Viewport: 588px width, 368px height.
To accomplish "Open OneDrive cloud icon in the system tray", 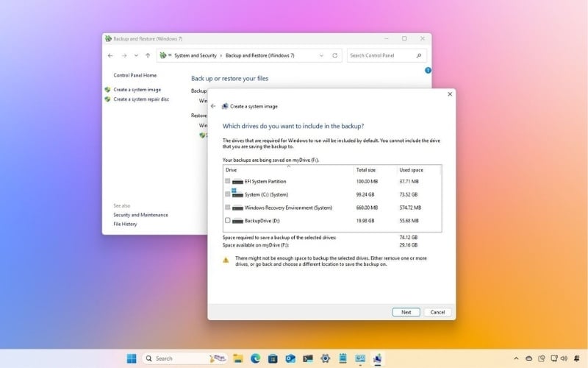I will coord(528,358).
